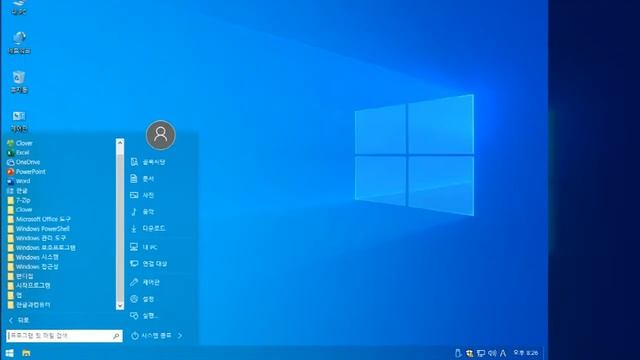Launch PowerPoint from the Start menu list
The width and height of the screenshot is (640, 360).
[x=26, y=172]
